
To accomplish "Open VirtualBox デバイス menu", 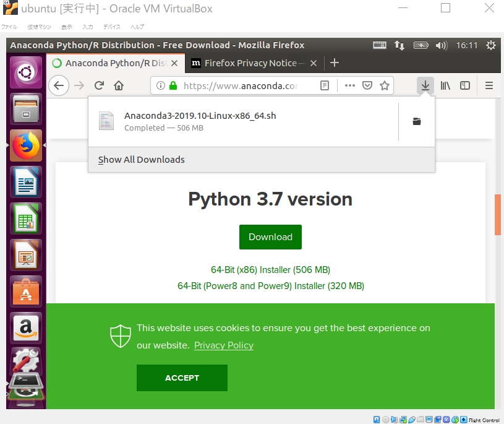I will 112,27.
